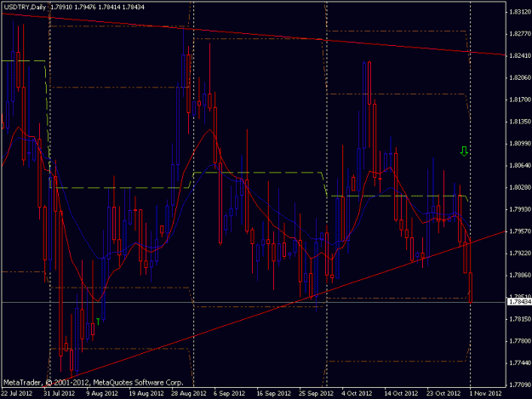The height and width of the screenshot is (399, 532).
Task: Click the 25 Sep 2012 date label
Action: click(x=316, y=393)
